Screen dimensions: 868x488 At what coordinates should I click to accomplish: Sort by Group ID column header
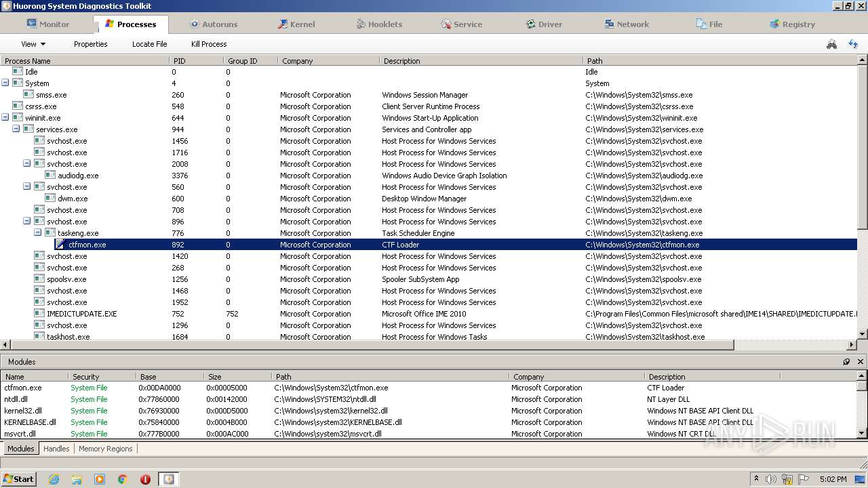(x=251, y=60)
